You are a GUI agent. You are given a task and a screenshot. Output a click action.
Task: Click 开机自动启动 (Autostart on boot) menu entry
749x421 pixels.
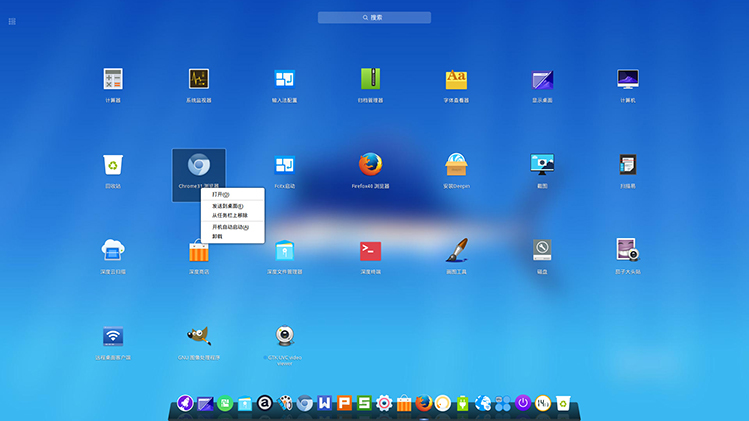click(x=230, y=227)
